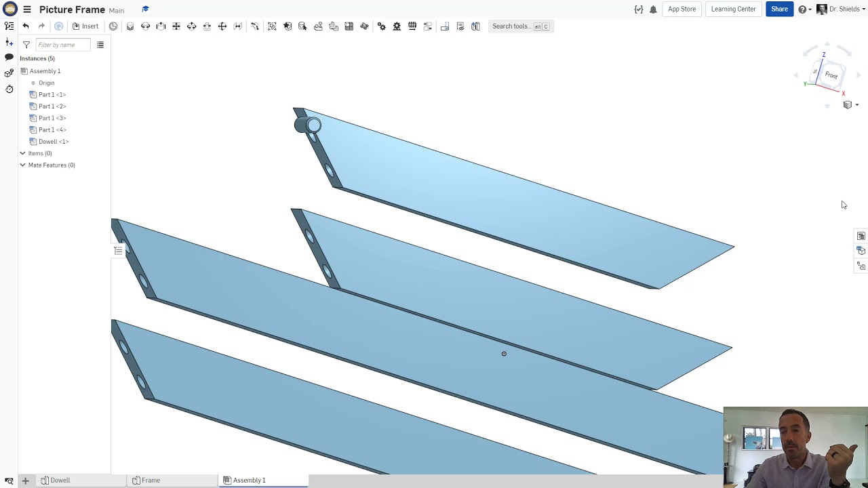868x488 pixels.
Task: Click the filter funnel icon
Action: pyautogui.click(x=26, y=45)
